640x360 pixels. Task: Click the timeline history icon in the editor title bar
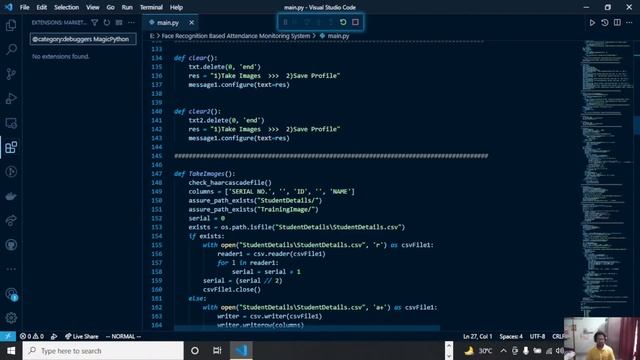click(x=604, y=22)
